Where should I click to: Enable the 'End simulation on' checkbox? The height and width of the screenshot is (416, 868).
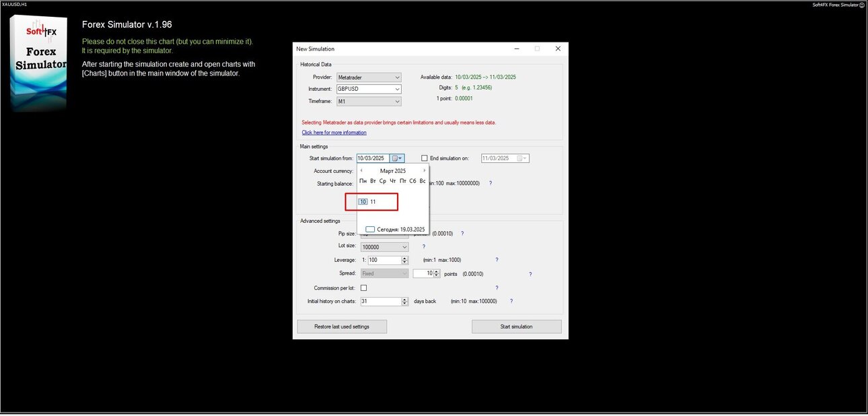pyautogui.click(x=425, y=158)
